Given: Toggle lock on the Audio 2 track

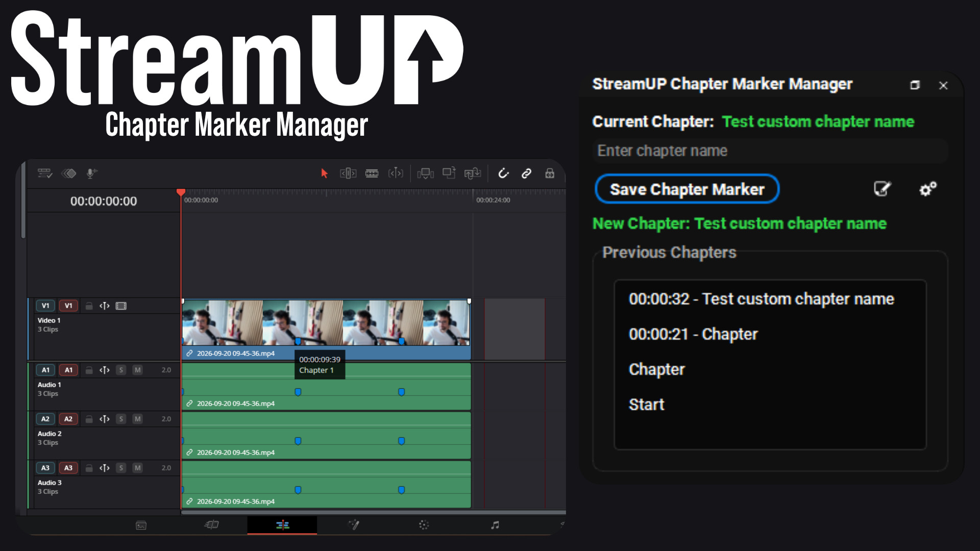Looking at the screenshot, I should point(89,419).
